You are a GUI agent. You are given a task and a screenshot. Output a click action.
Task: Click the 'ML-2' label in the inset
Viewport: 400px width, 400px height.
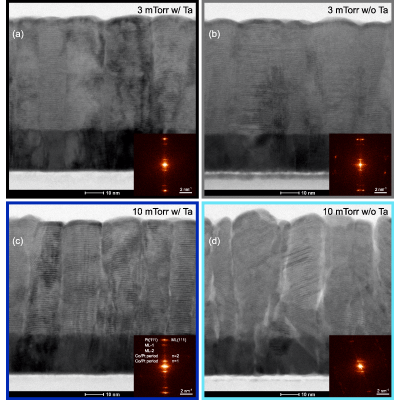[149, 351]
